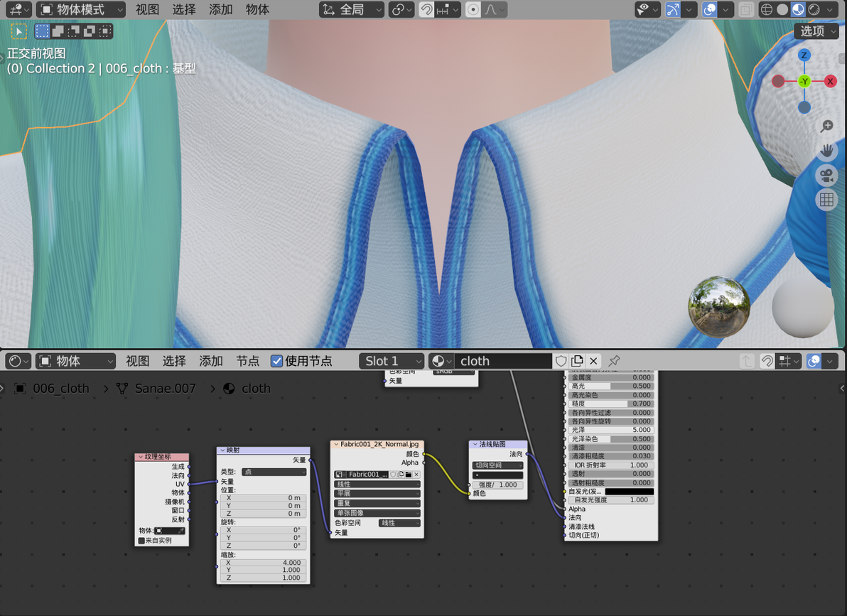Open the node editor 节点 menu

point(247,361)
